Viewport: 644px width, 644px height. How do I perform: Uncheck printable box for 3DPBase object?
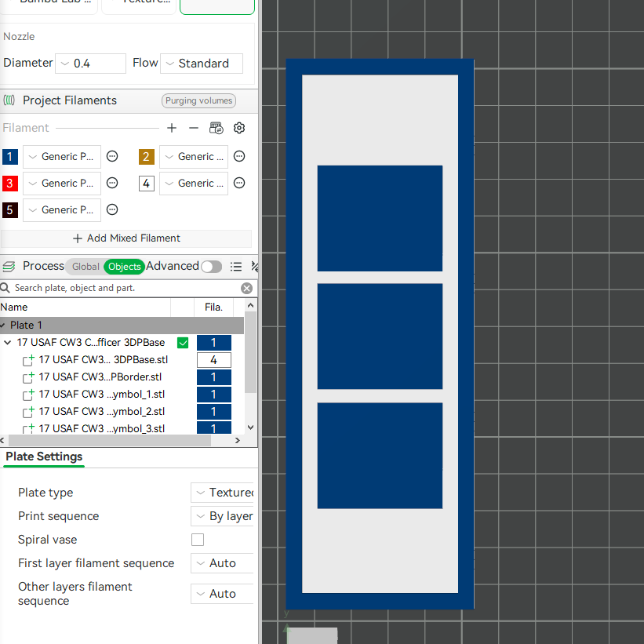[183, 343]
